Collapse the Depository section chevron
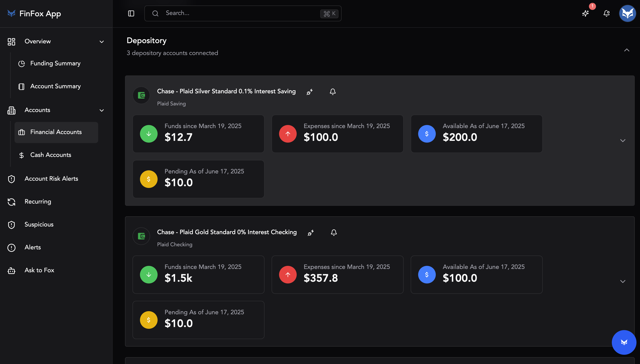This screenshot has width=640, height=364. pyautogui.click(x=627, y=50)
